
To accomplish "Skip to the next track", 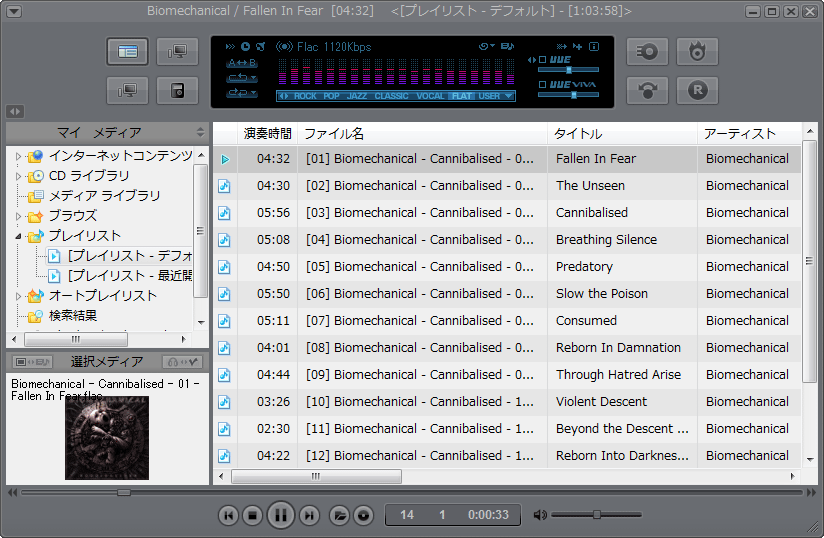I will 310,515.
